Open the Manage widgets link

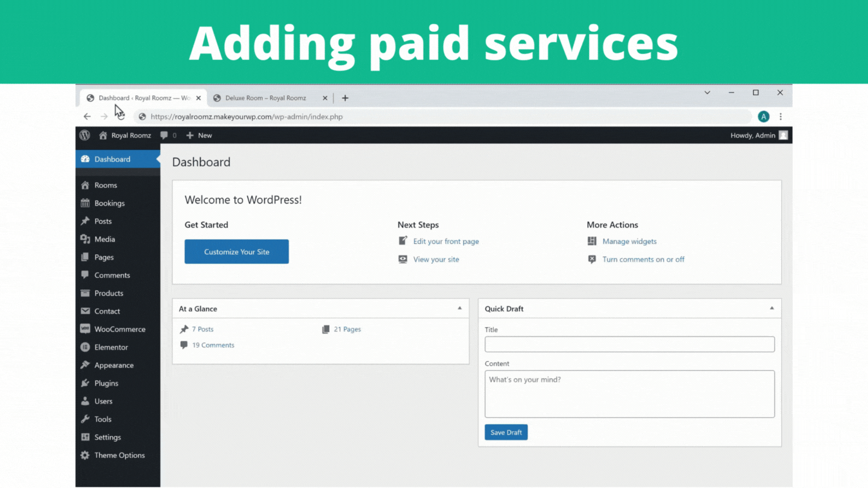pos(629,242)
